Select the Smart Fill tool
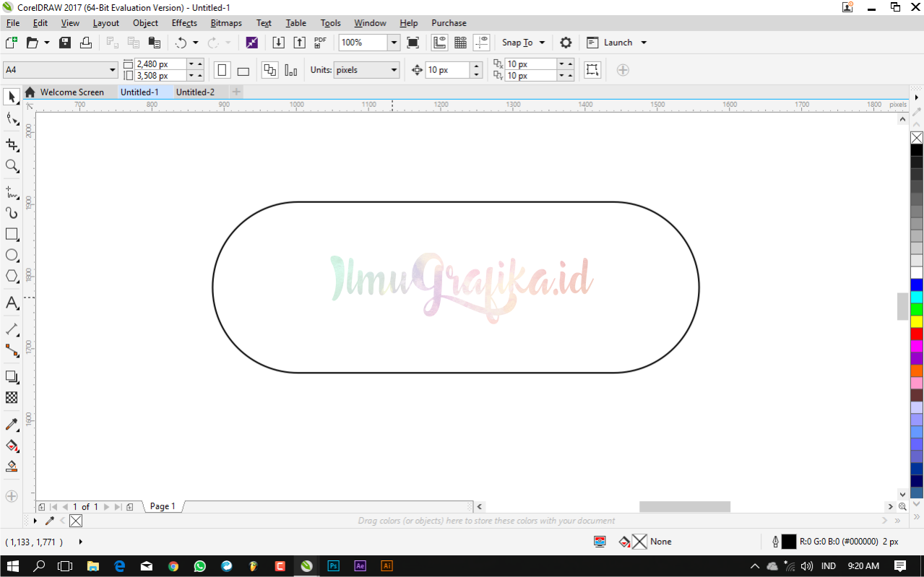Viewport: 924px width, 577px height. point(12,467)
